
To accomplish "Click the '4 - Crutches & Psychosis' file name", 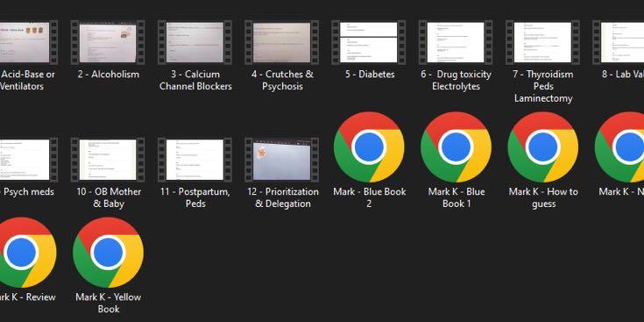I will coord(282,80).
